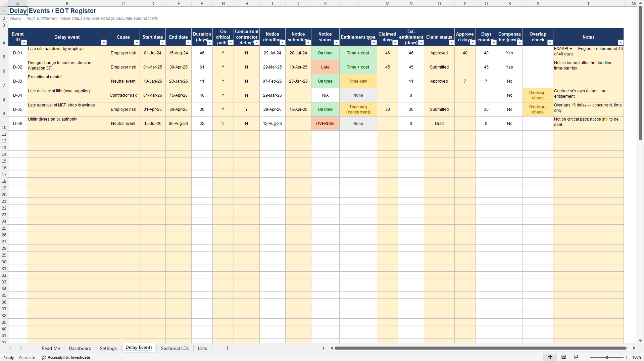Viewport: 644px width, 361px height.
Task: Click the zoom in plus icon
Action: (626, 357)
